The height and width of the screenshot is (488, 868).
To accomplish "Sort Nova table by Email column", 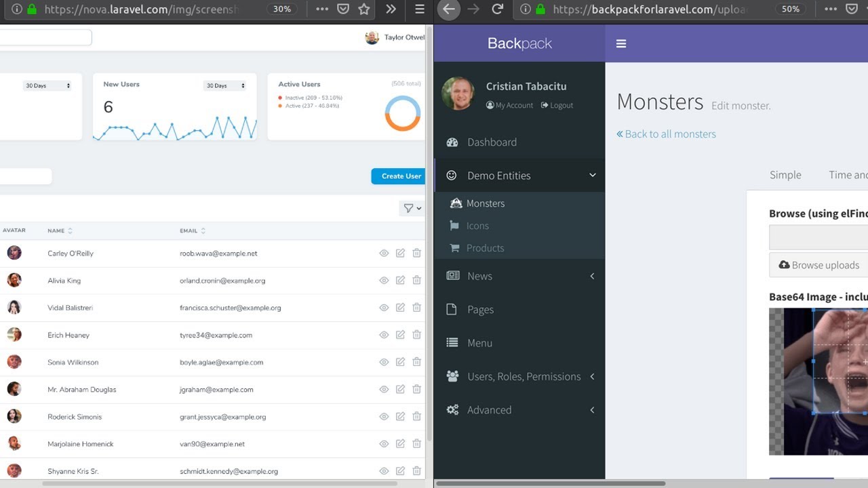I will (192, 231).
